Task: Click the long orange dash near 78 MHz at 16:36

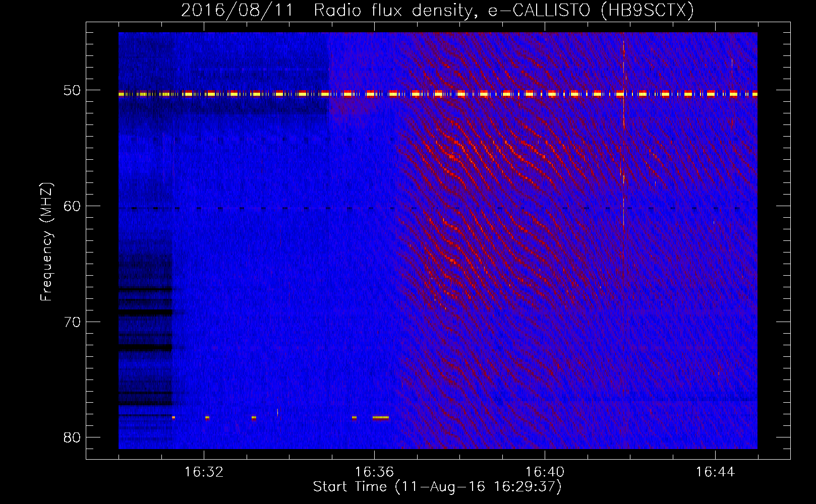Action: pos(381,417)
